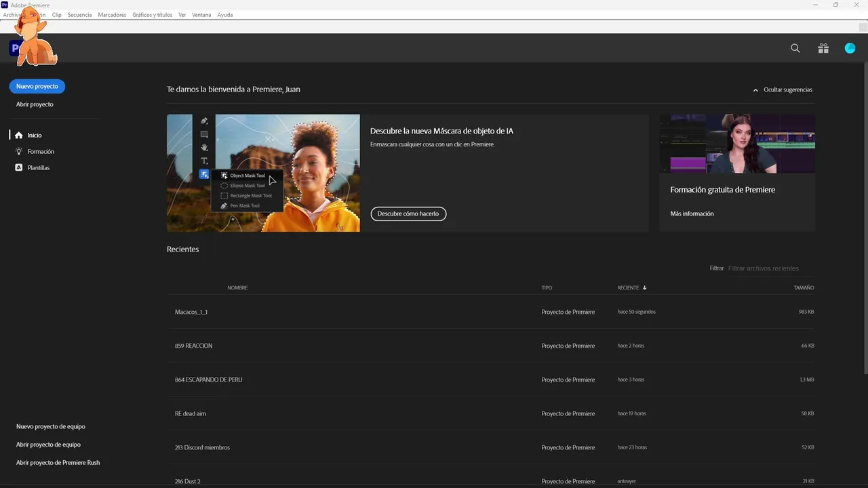The width and height of the screenshot is (868, 488).
Task: Click the AI object mask promo image
Action: point(263,173)
